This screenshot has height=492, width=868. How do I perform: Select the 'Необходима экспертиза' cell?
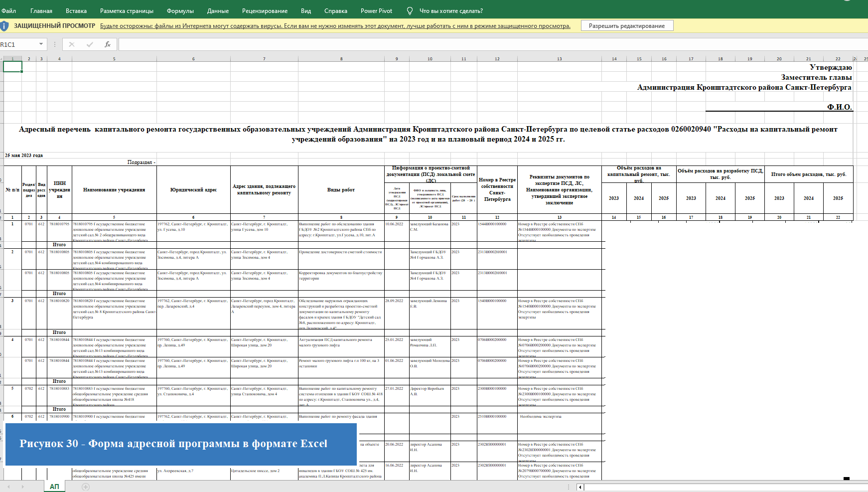(560, 423)
